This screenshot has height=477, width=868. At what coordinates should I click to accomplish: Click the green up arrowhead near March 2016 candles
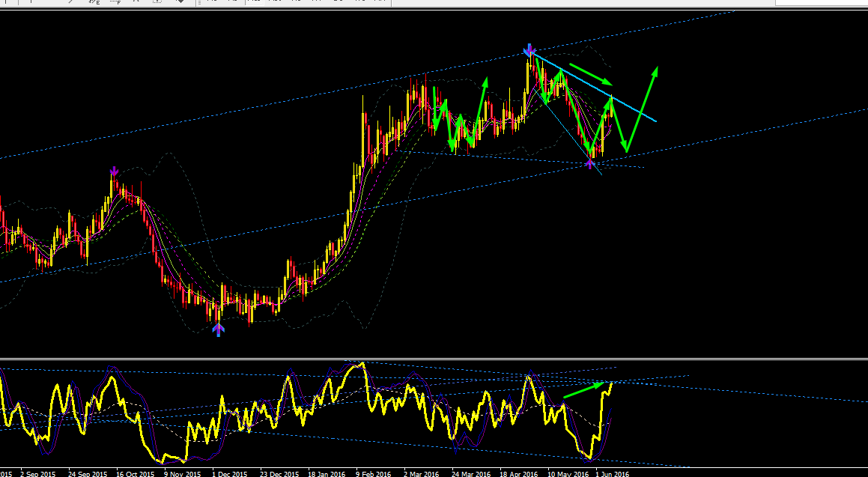click(x=485, y=82)
